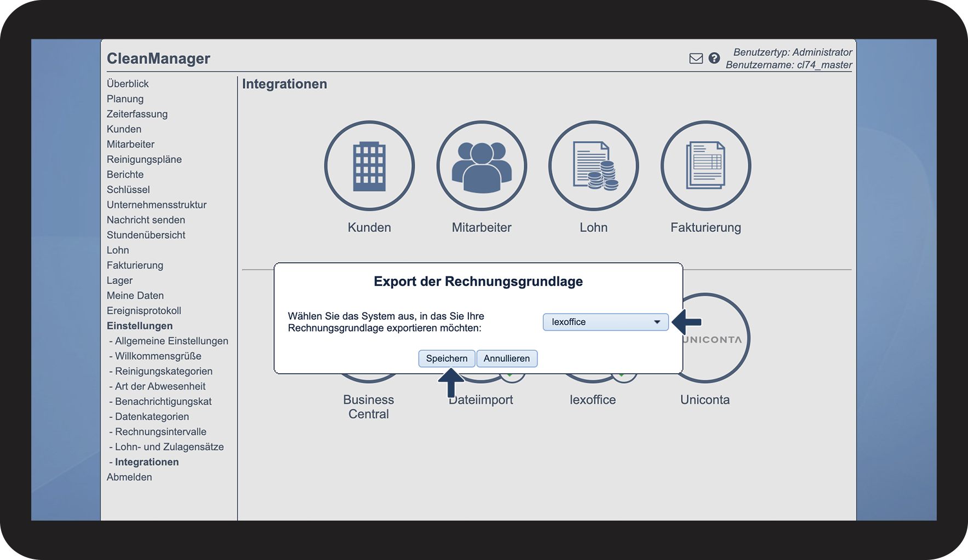Open the Kunden integration circle icon
The width and height of the screenshot is (968, 560).
click(369, 166)
